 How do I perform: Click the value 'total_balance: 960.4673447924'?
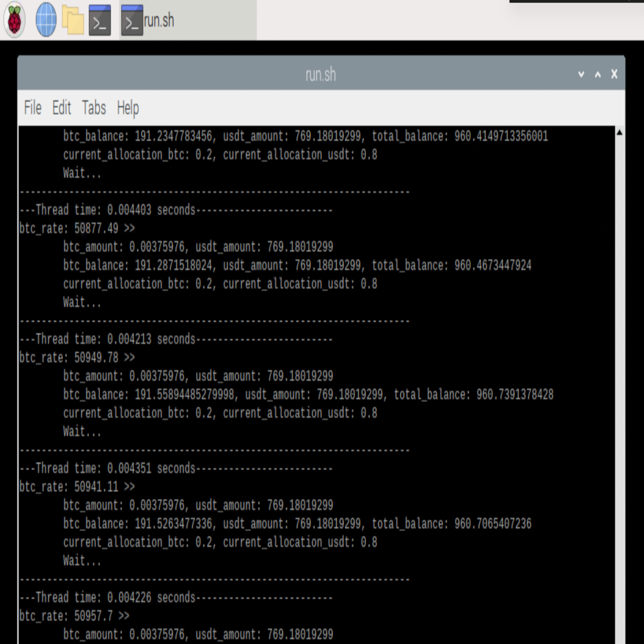click(x=452, y=265)
